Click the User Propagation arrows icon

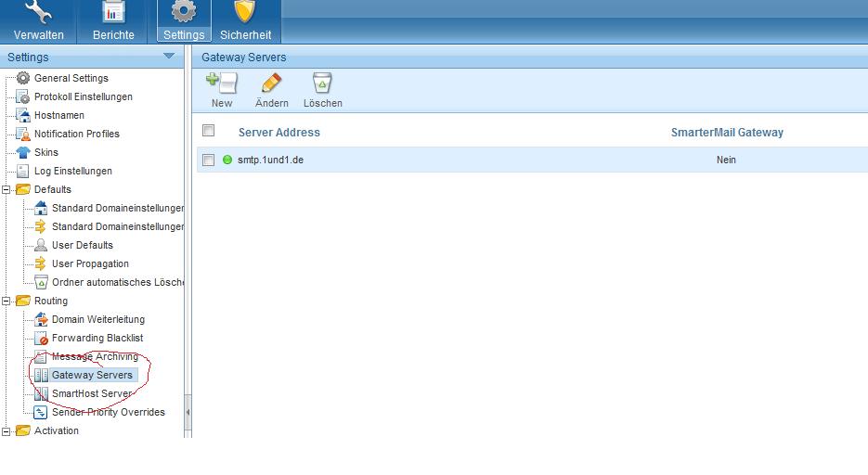coord(41,263)
